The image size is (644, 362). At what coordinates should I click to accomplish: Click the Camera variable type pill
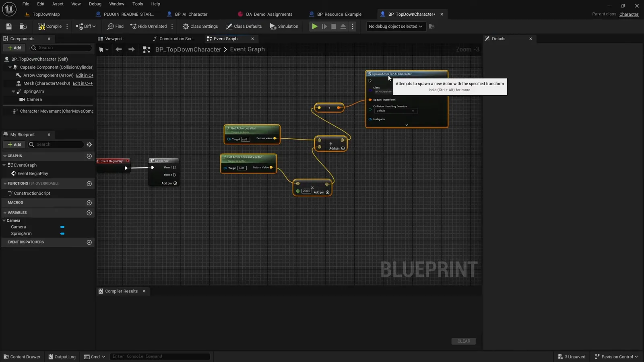point(62,227)
